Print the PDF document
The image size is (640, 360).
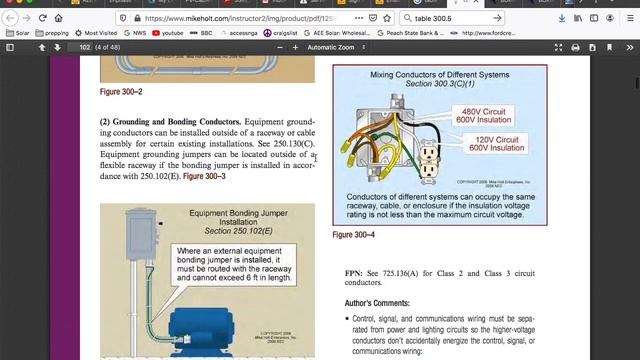click(x=576, y=48)
